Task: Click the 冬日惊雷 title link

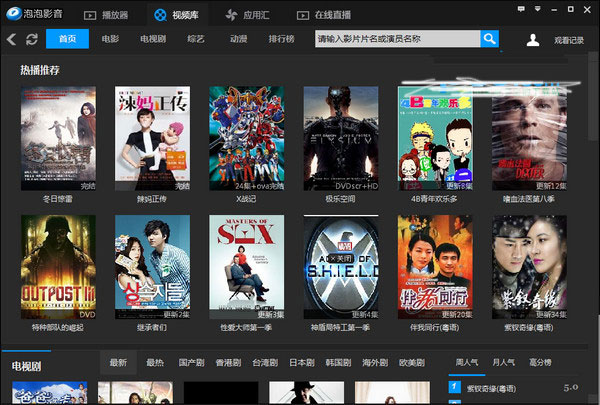Action: 58,199
